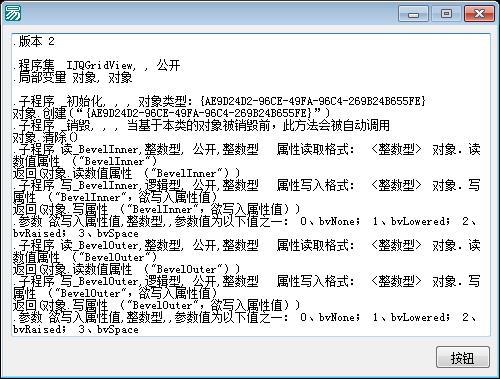Place cursor on the .版本 2 line
Screen dimensions: 500x379
[x=33, y=41]
